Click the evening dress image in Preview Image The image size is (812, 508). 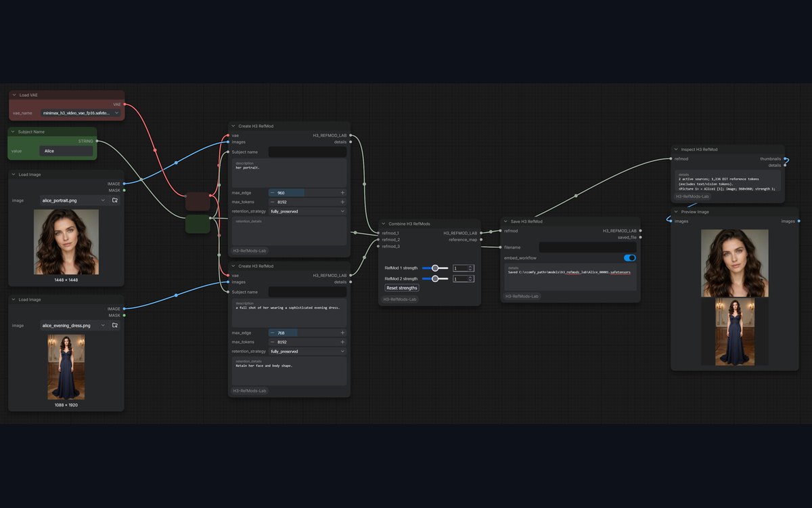click(x=735, y=332)
